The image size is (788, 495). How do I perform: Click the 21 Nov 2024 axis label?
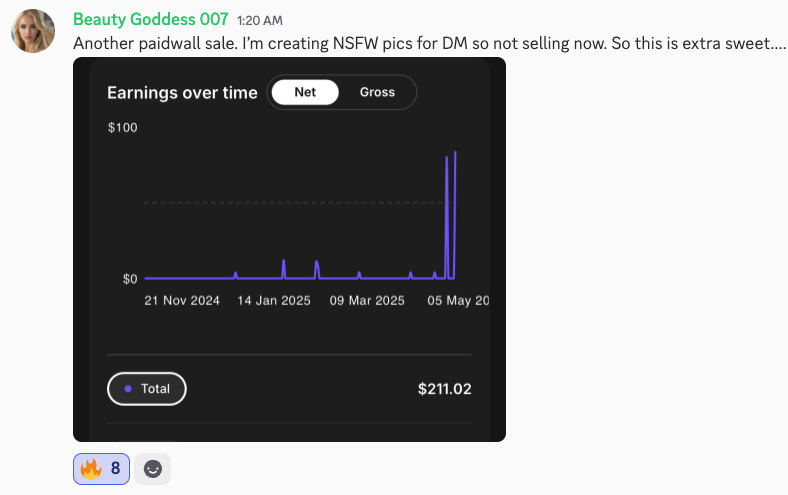(x=182, y=301)
